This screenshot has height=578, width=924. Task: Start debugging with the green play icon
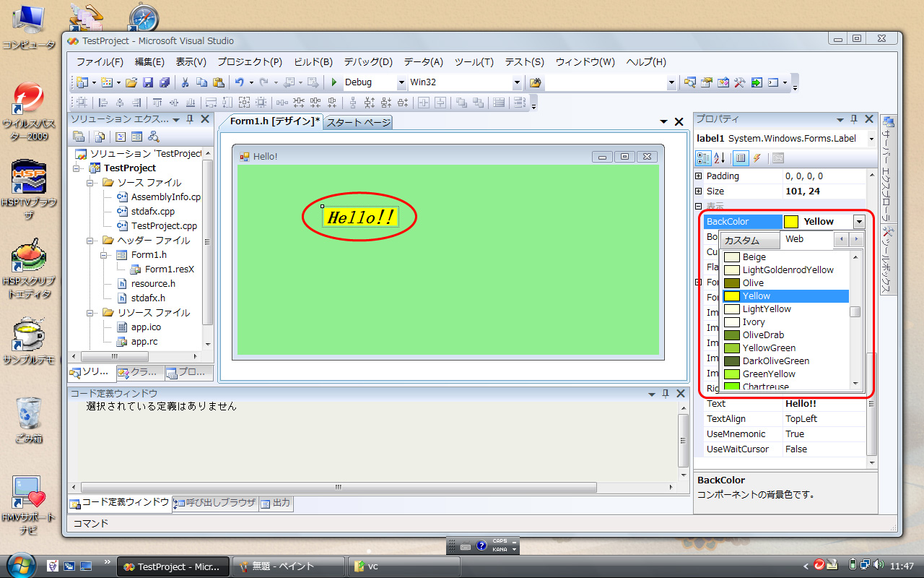click(x=334, y=82)
